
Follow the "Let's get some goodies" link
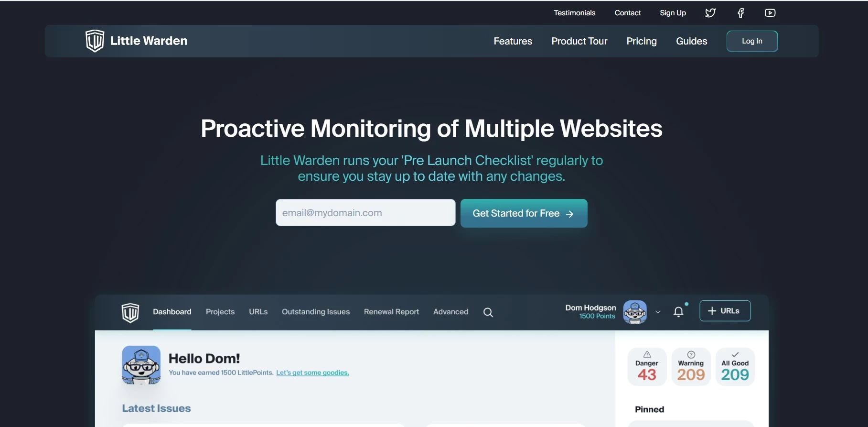click(312, 372)
